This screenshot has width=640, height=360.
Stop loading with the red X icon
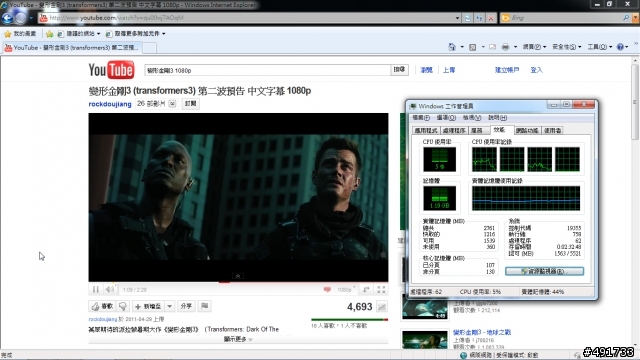tap(491, 18)
